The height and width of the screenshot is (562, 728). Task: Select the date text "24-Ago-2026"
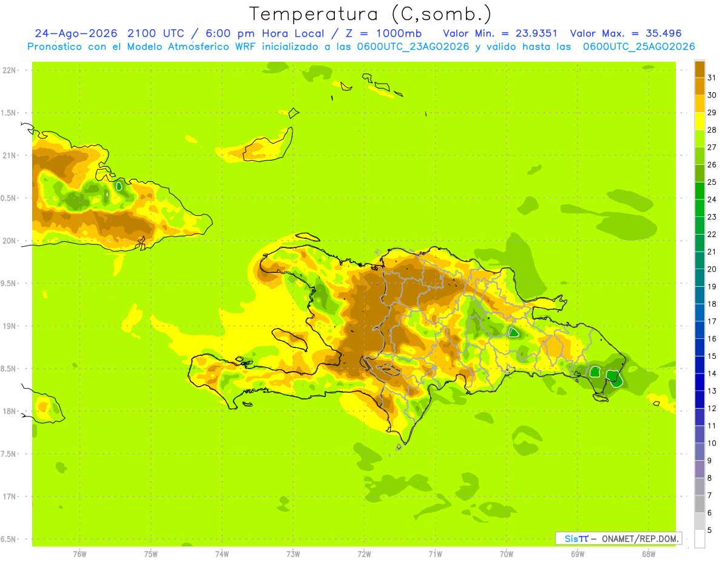pyautogui.click(x=76, y=33)
